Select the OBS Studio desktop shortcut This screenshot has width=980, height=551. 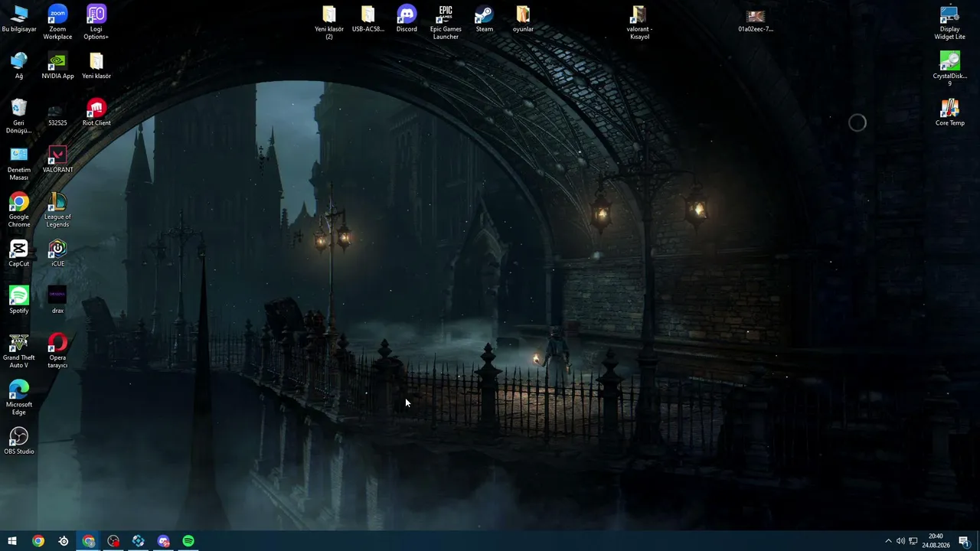(x=19, y=441)
